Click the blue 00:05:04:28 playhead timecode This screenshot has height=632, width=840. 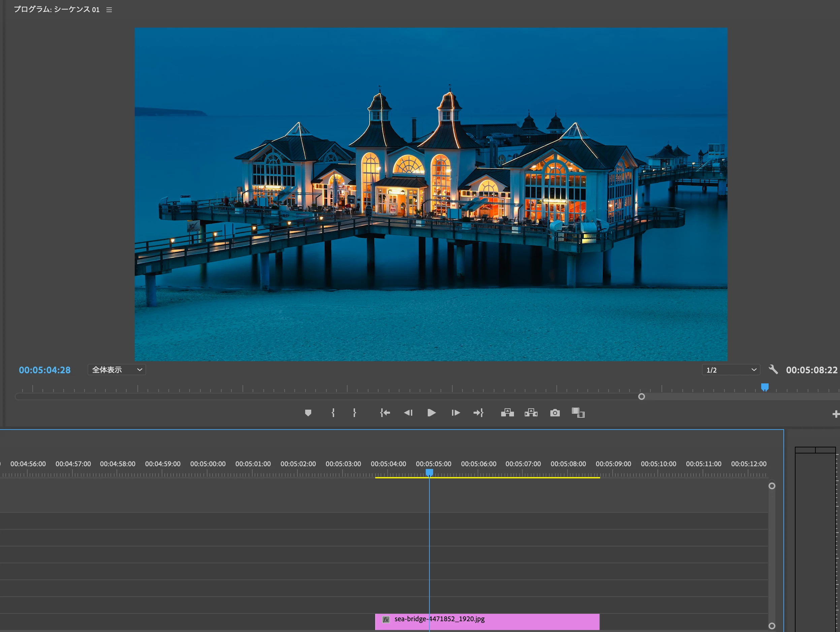[x=45, y=370]
